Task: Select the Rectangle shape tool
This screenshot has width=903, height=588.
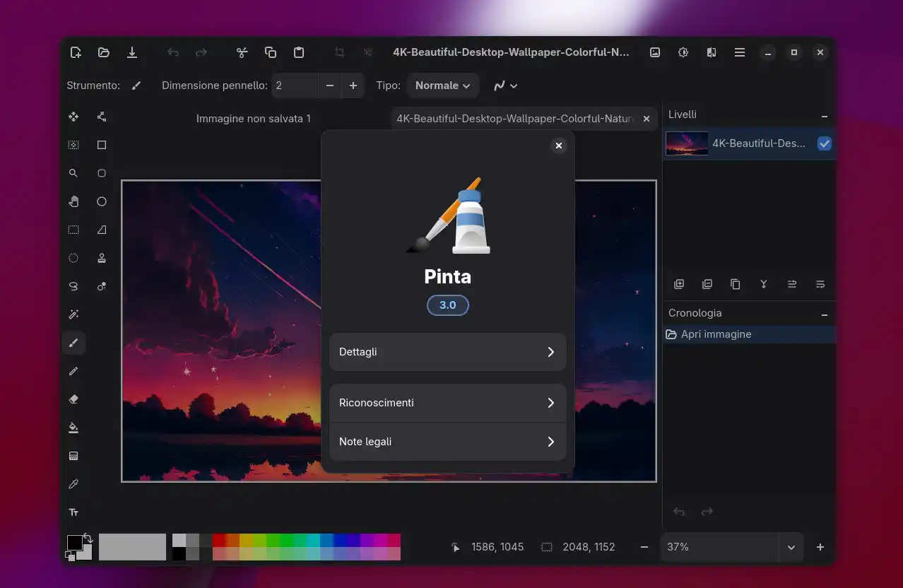Action: coord(102,145)
